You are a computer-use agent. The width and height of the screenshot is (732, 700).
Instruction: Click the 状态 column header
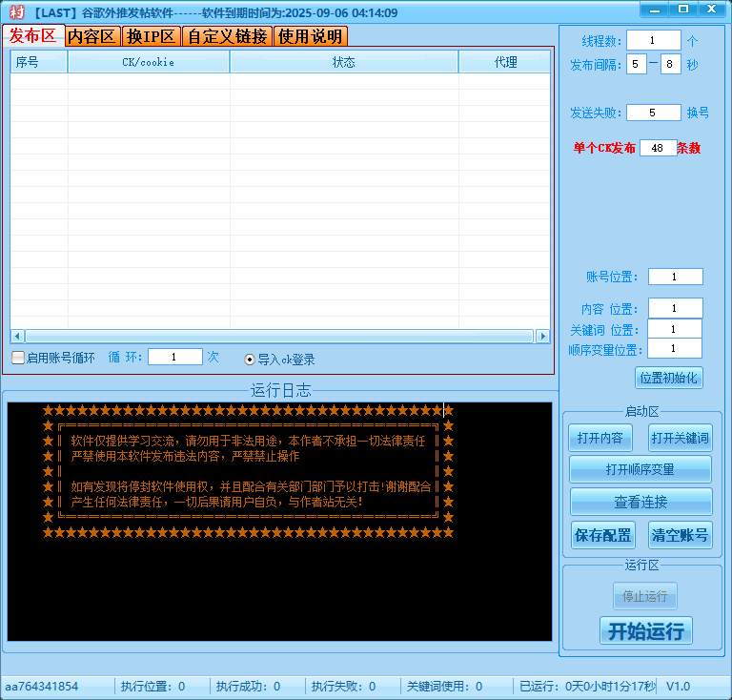point(343,62)
